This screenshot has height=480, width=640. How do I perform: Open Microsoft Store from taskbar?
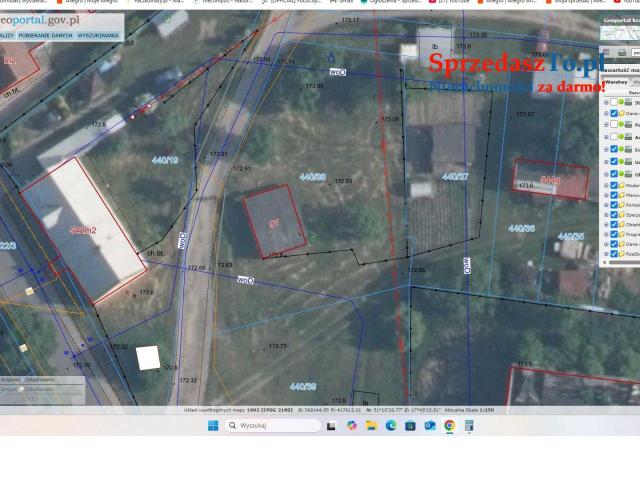click(410, 425)
